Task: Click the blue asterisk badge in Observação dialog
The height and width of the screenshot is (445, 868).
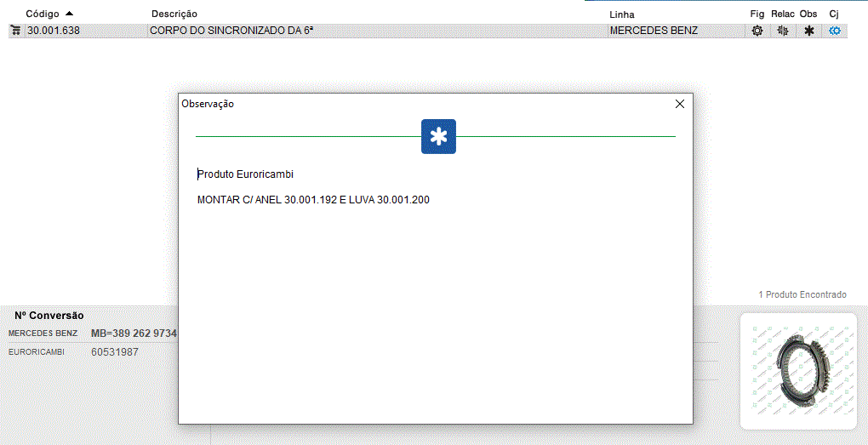Action: [438, 137]
